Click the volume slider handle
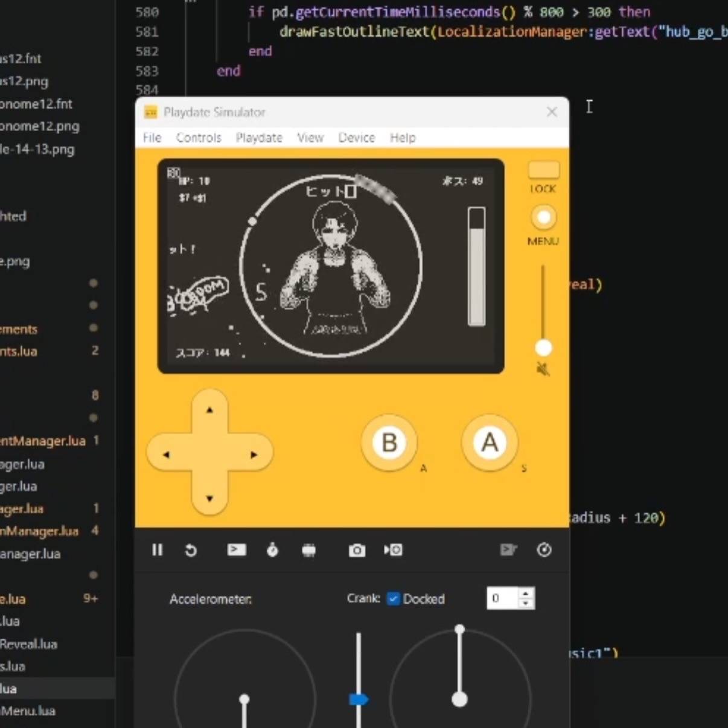The height and width of the screenshot is (728, 728). tap(543, 348)
